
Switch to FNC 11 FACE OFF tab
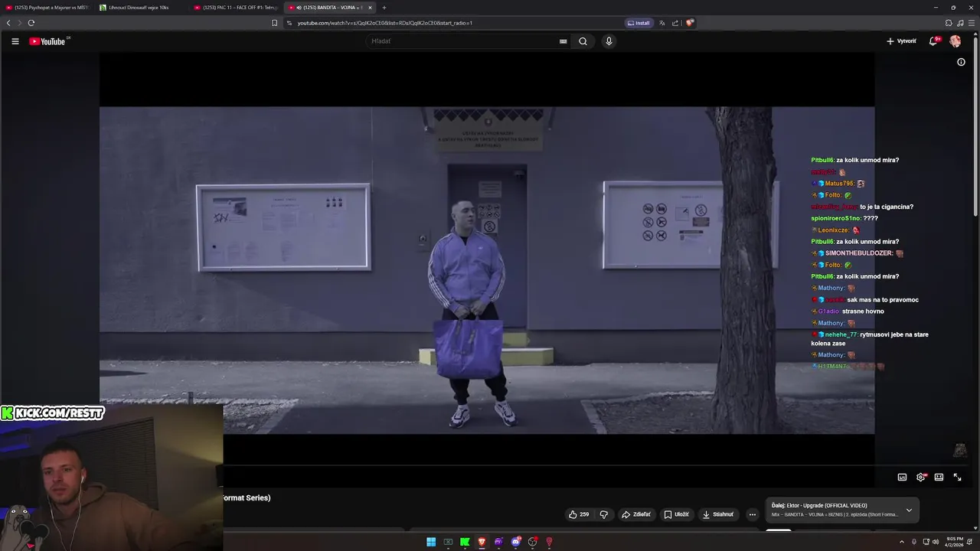point(236,8)
